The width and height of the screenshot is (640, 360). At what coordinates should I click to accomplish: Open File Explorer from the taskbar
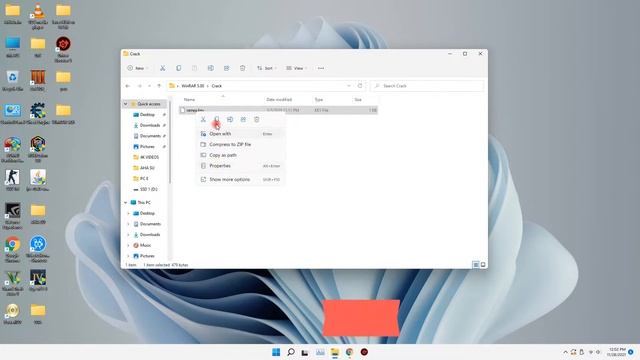point(335,352)
